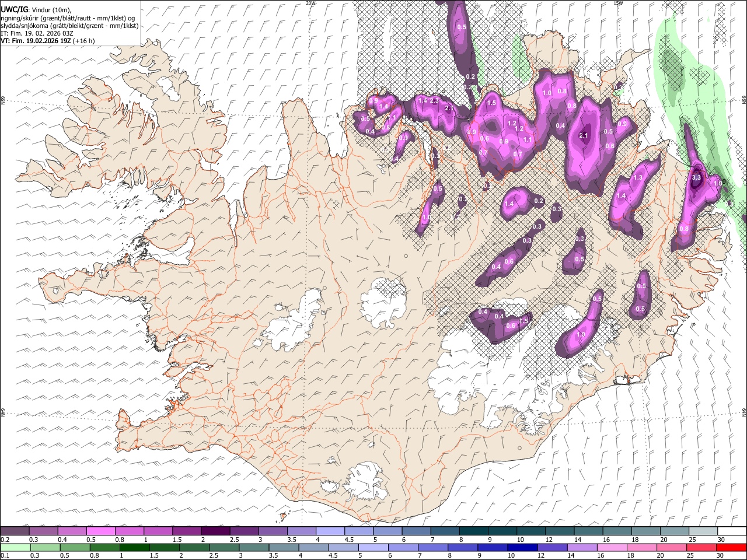Image resolution: width=747 pixels, height=560 pixels.
Task: Click the 'rigning/skúrir' legend description line
Action: [x=68, y=18]
